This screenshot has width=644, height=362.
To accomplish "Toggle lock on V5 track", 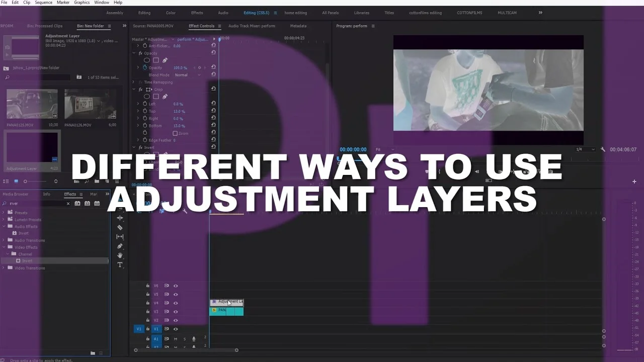I will pyautogui.click(x=147, y=294).
